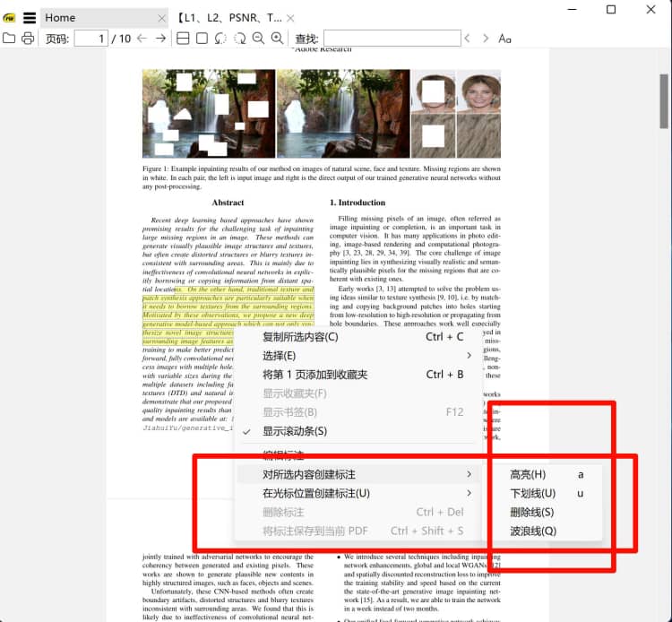
Task: Go to previous page arrow
Action: pos(142,39)
